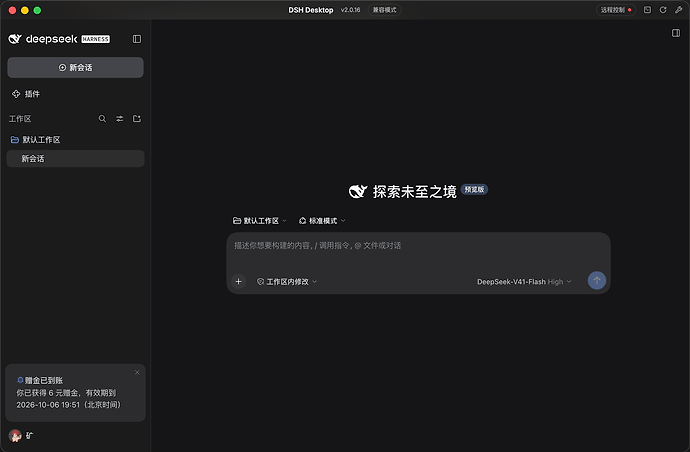Image resolution: width=690 pixels, height=452 pixels.
Task: Toggle the right side panel icon
Action: coord(676,33)
